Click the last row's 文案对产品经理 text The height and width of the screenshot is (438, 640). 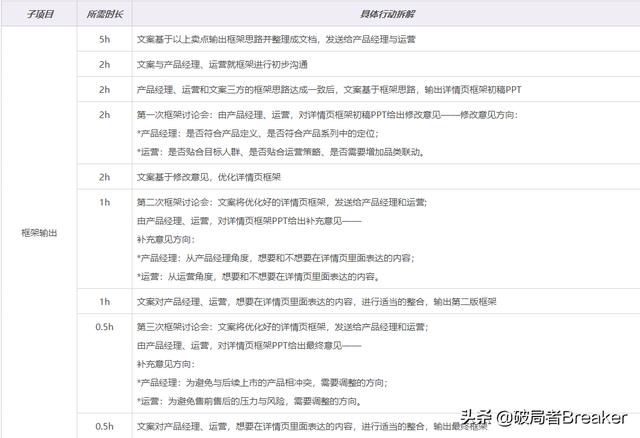(x=312, y=427)
